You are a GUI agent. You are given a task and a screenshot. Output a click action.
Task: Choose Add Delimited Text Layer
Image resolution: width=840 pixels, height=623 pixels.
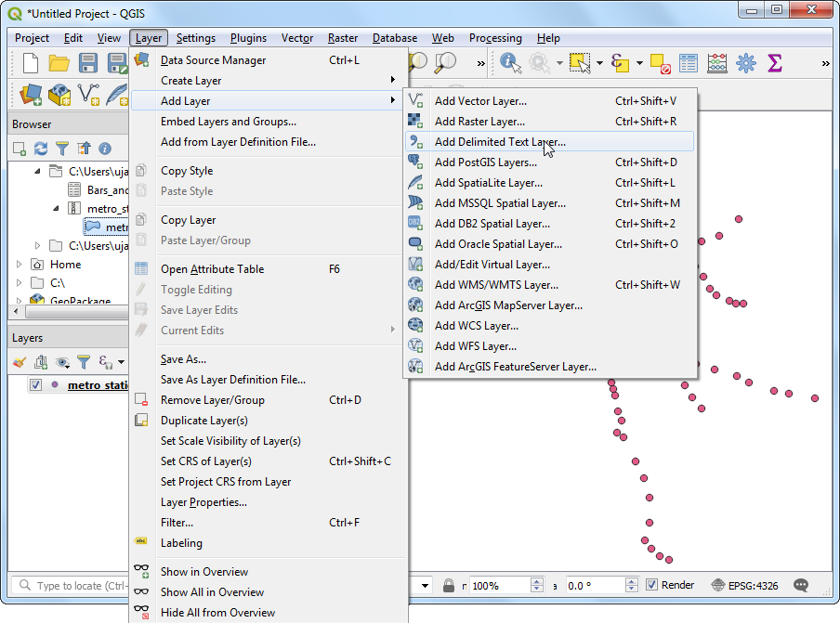pyautogui.click(x=500, y=142)
